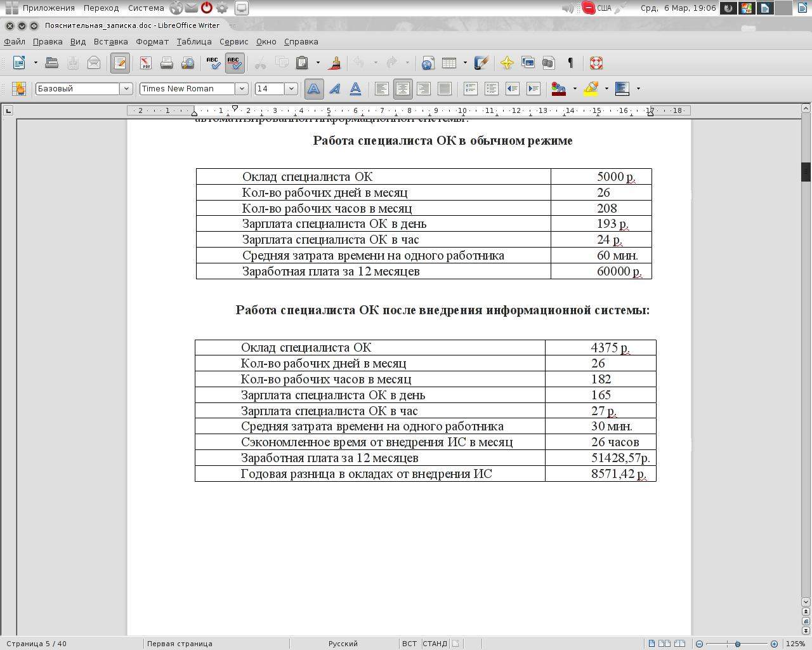Click the Paste clipboard icon
812x650 pixels.
tap(303, 63)
